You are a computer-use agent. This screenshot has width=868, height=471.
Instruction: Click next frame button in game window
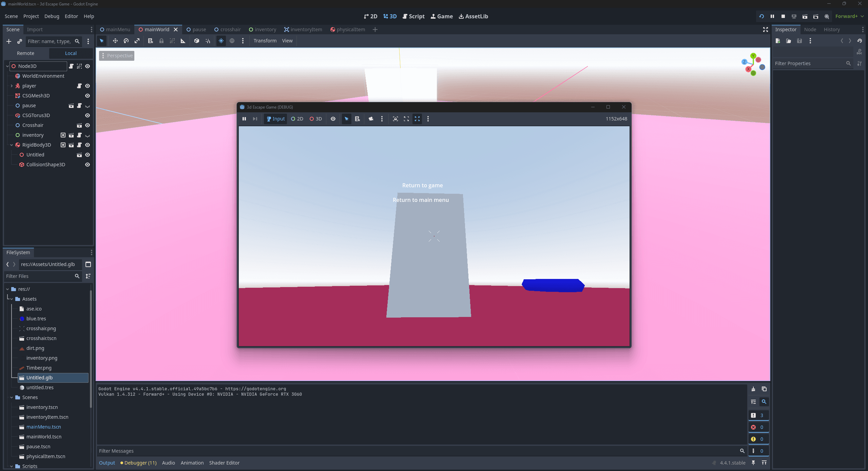point(255,119)
